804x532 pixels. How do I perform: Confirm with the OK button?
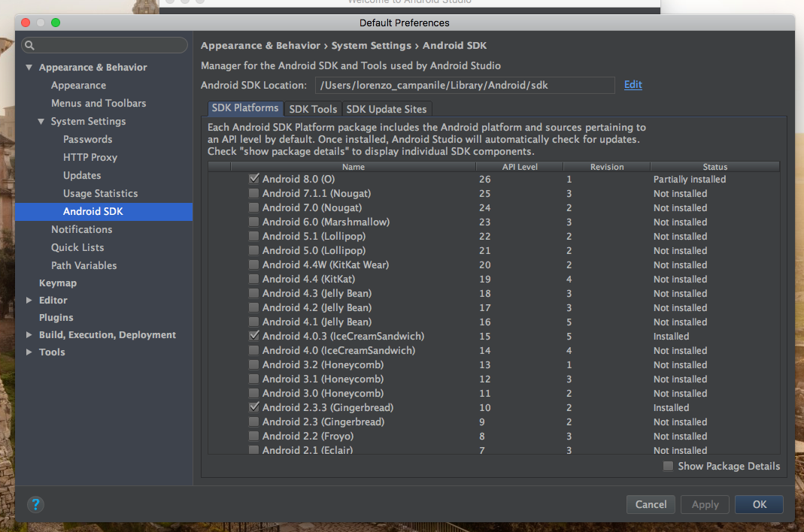coord(760,504)
